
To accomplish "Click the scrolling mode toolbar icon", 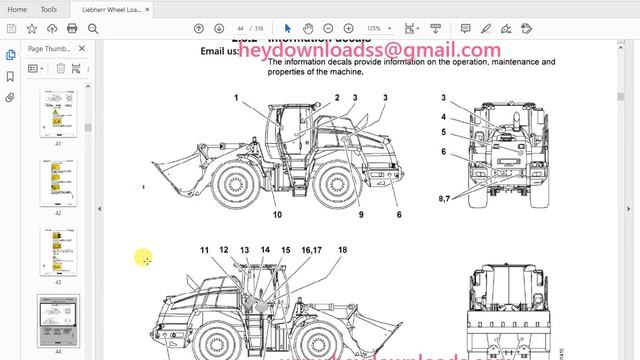I will pos(436,29).
